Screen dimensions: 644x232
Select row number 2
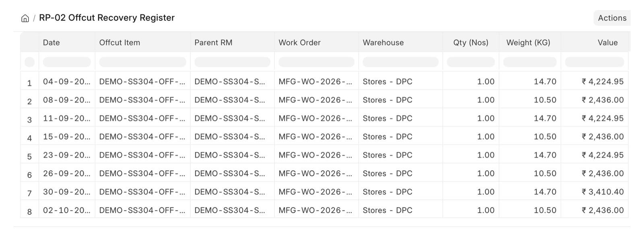(x=29, y=101)
